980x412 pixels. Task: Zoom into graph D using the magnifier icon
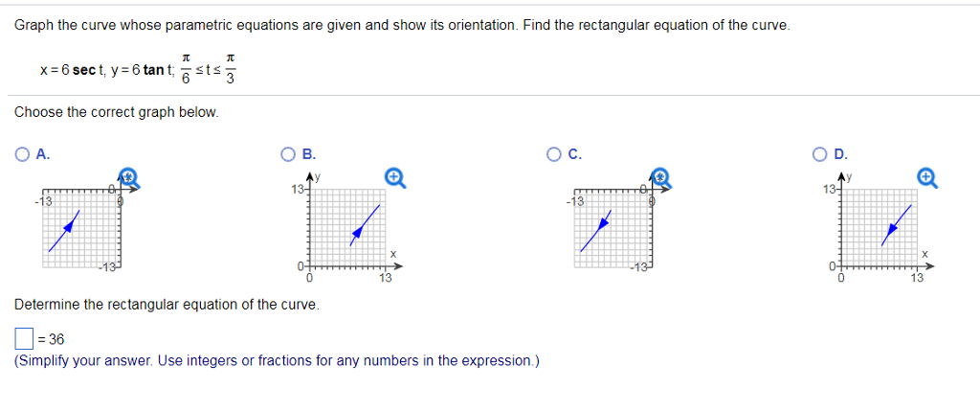(926, 178)
